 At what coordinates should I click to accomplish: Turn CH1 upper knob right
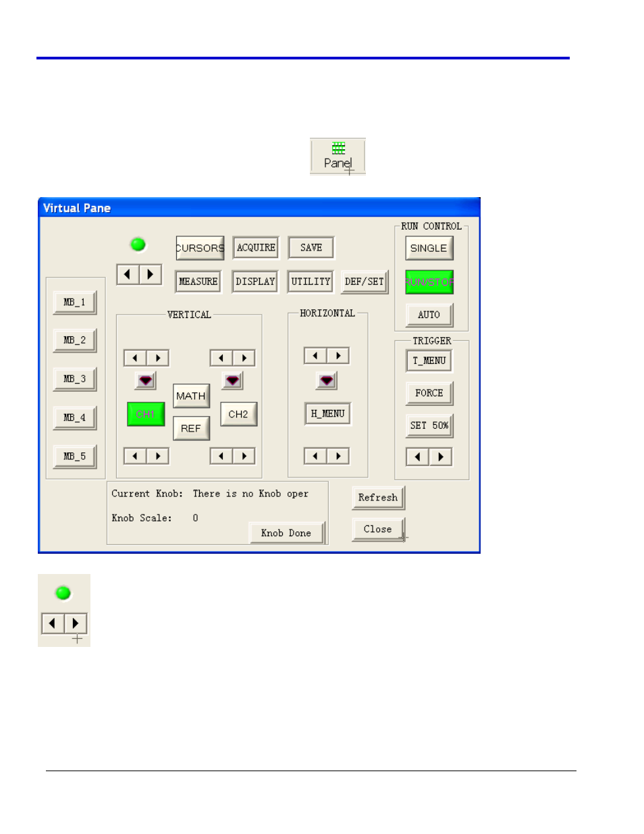pyautogui.click(x=158, y=358)
